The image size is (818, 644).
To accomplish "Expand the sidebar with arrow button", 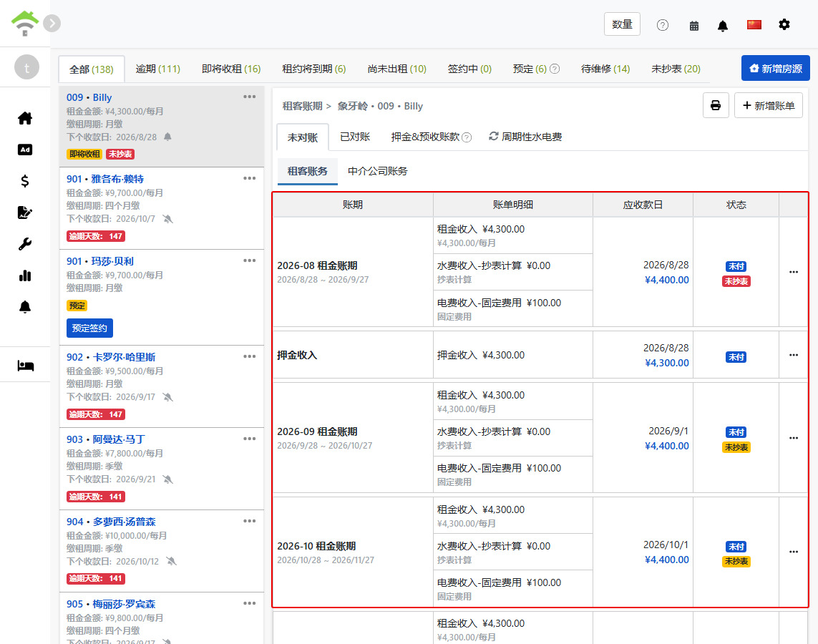I will pos(52,23).
